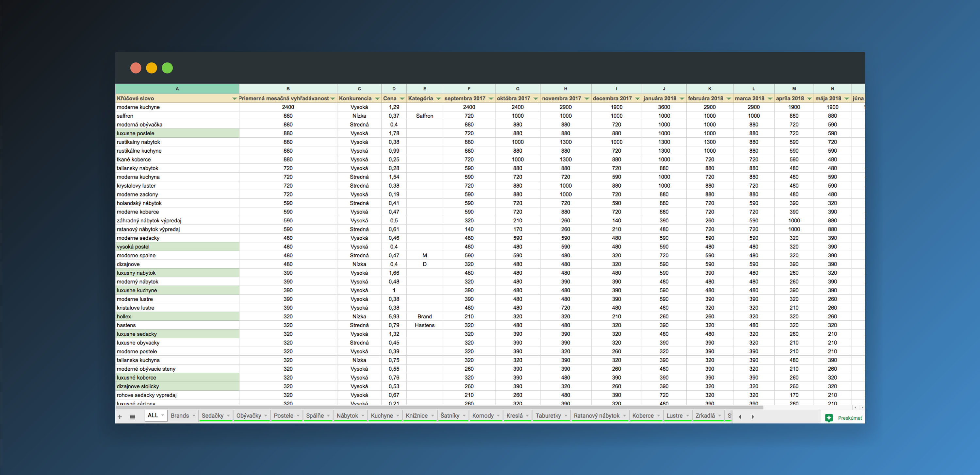Select the 'krystalovy luster' keyword cell
This screenshot has width=980, height=475.
tap(177, 186)
